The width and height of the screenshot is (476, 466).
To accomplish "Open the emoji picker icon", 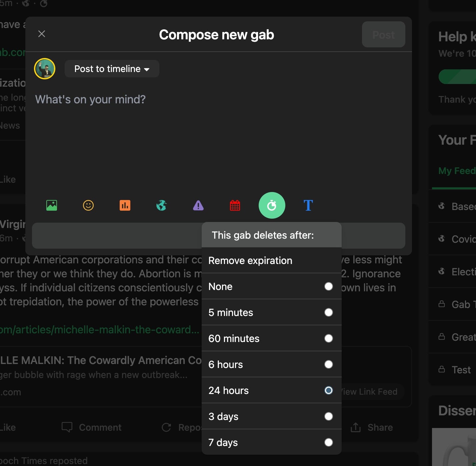I will 88,205.
